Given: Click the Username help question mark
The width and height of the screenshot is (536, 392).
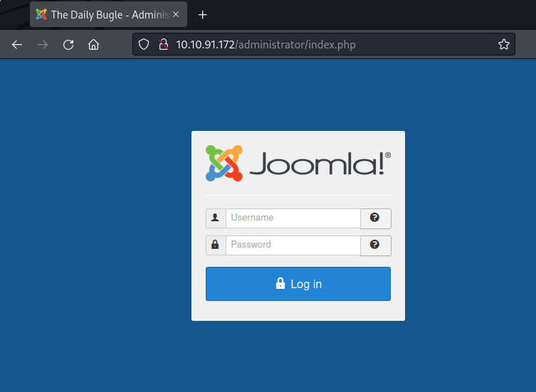Looking at the screenshot, I should click(376, 218).
